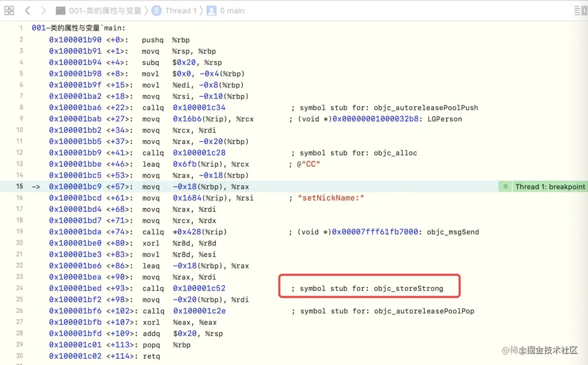The height and width of the screenshot is (365, 588).
Task: Go forward in editor history
Action: [44, 10]
